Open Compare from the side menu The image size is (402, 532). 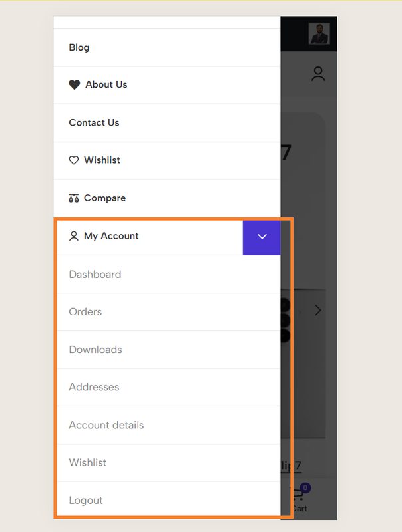(x=104, y=198)
